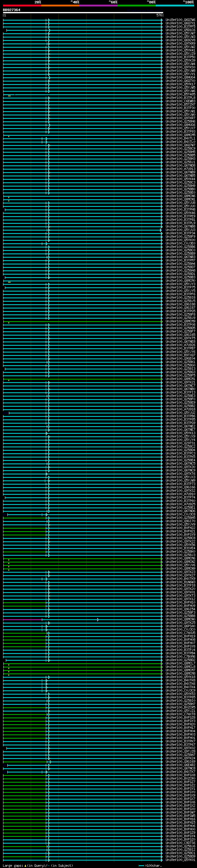Click the query ID BB927364
The image size is (197, 868).
click(11, 10)
